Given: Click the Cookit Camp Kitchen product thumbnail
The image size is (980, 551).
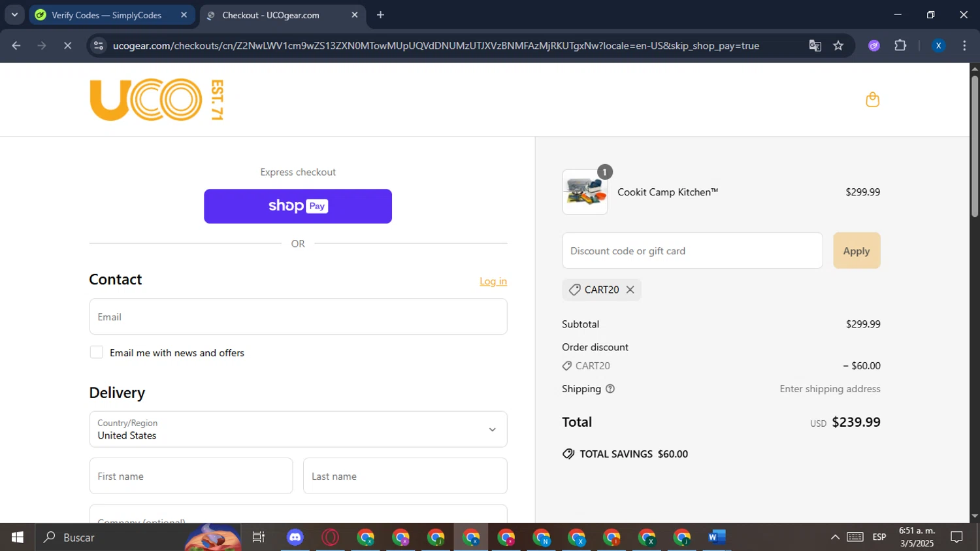Looking at the screenshot, I should point(585,192).
